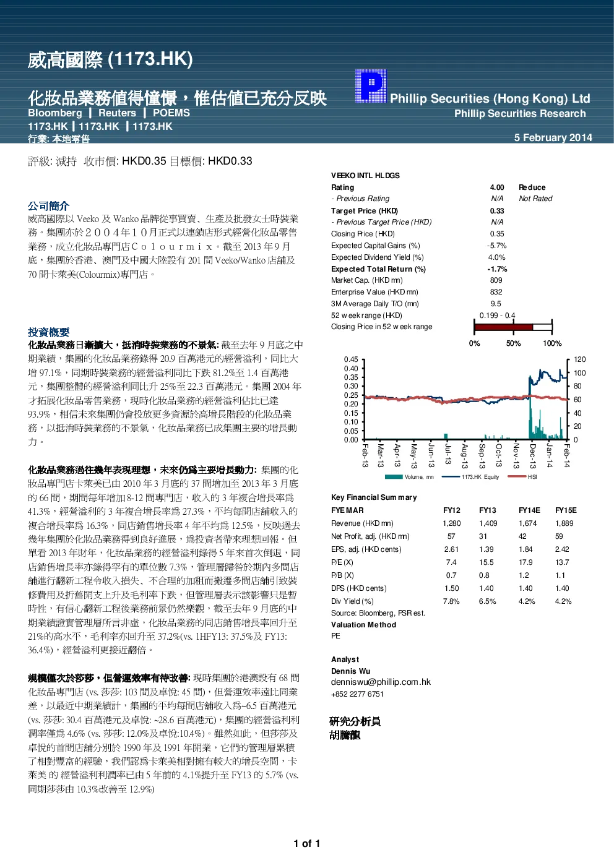Screen dimensions: 614x868
Task: Click the 1173.HK Equity legend line
Action: pyautogui.click(x=451, y=477)
